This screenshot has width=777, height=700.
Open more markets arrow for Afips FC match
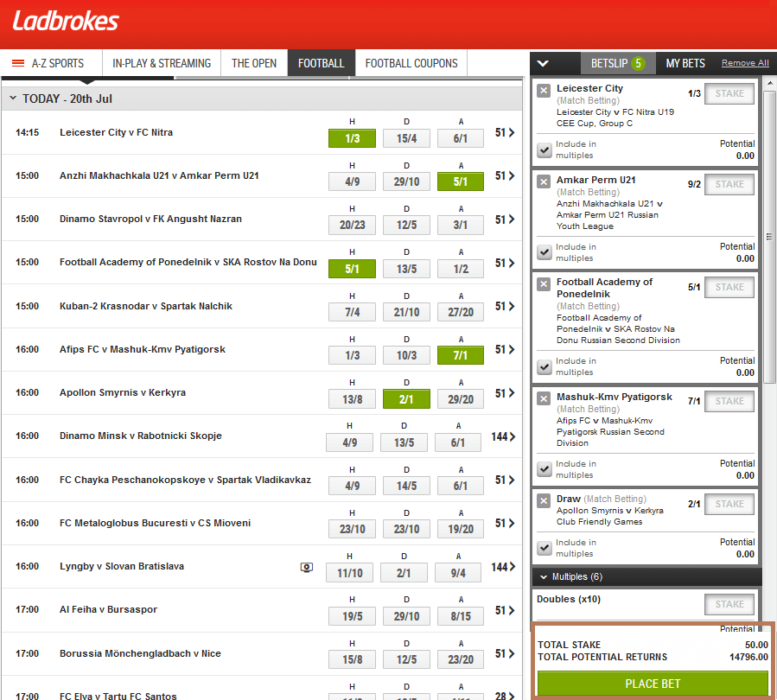click(512, 350)
